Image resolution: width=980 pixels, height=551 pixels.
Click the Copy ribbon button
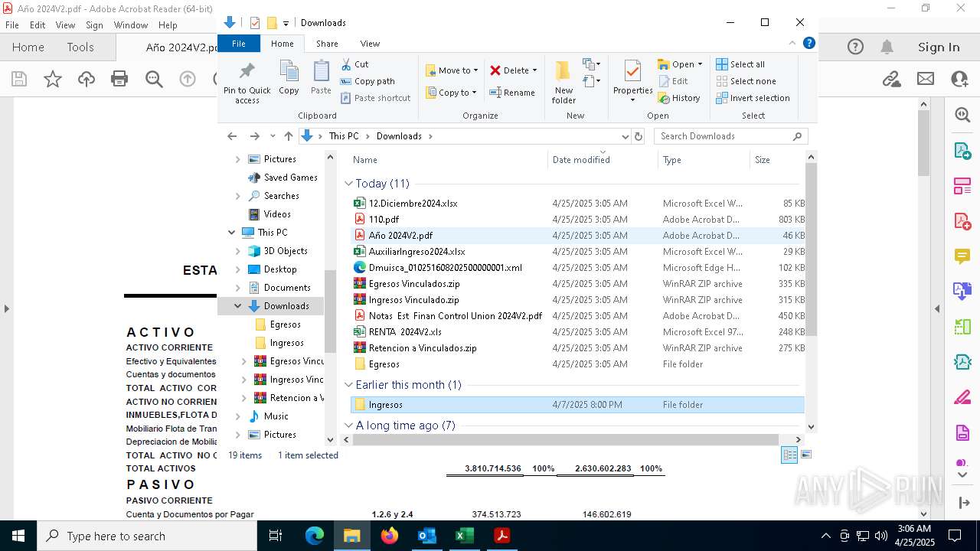(289, 78)
